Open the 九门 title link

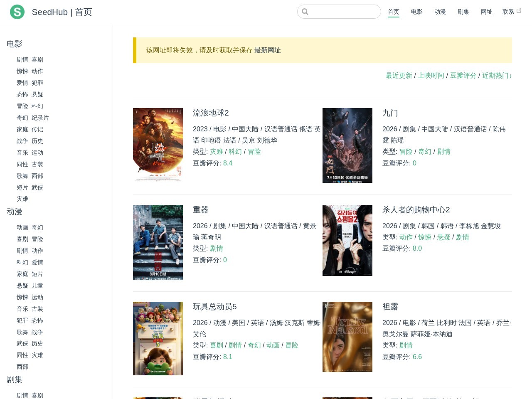click(390, 113)
